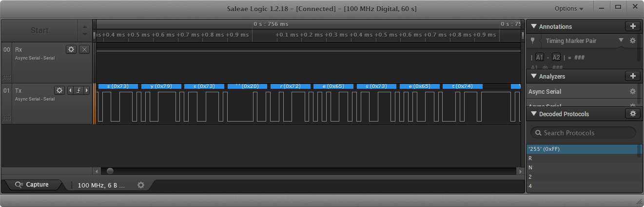
Task: Add a new annotation with plus button
Action: [x=632, y=26]
